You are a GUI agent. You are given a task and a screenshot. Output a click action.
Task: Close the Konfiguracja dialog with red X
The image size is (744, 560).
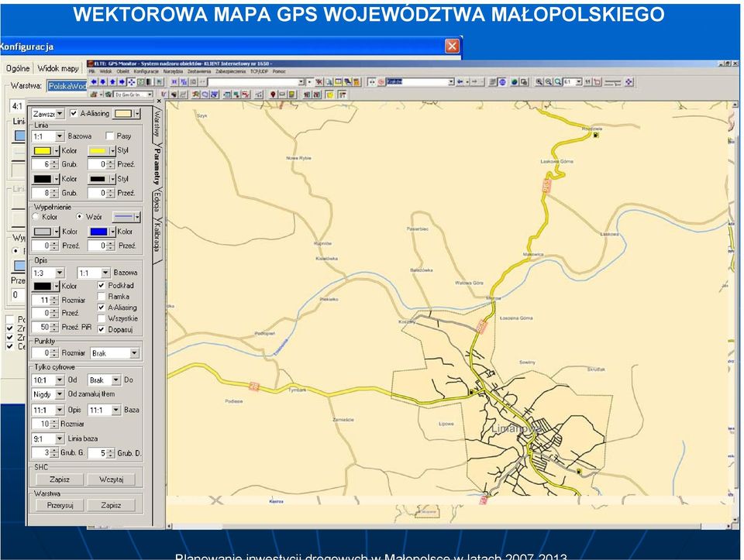(x=452, y=46)
